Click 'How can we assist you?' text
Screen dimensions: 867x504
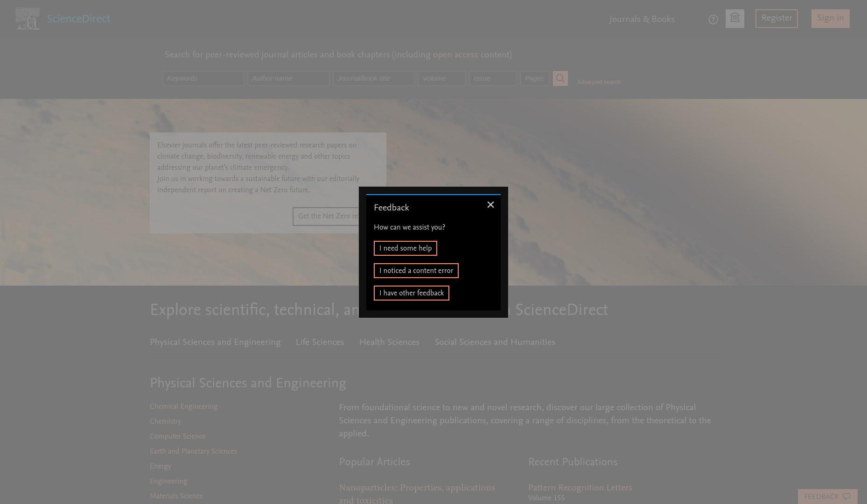click(409, 228)
